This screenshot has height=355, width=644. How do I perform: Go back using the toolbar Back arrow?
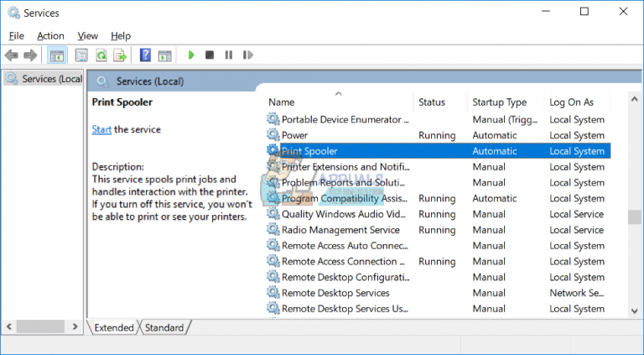(12, 55)
